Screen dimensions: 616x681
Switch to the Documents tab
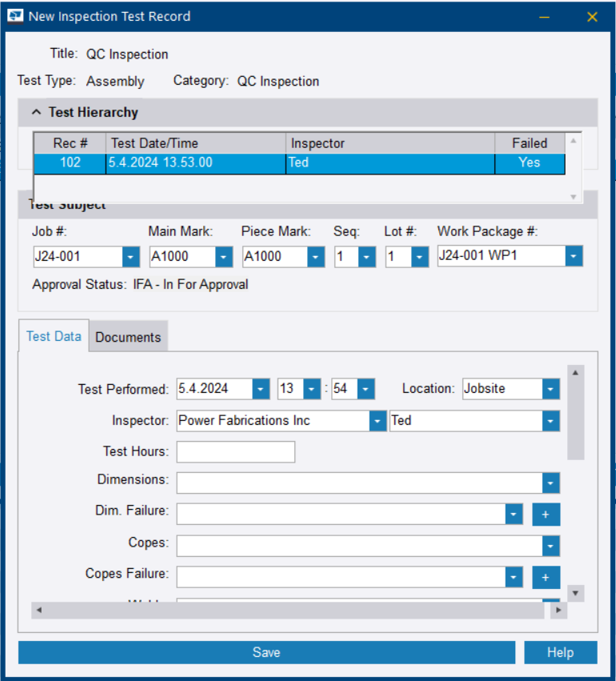[x=128, y=337]
